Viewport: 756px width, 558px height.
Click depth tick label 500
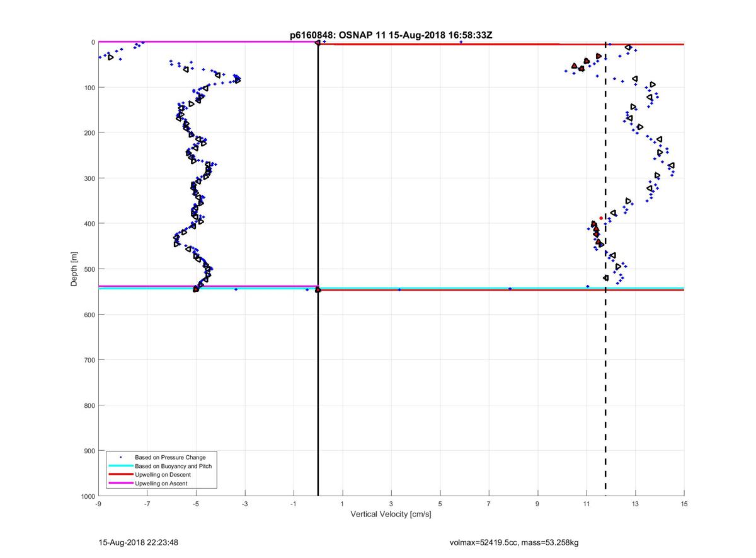(89, 269)
